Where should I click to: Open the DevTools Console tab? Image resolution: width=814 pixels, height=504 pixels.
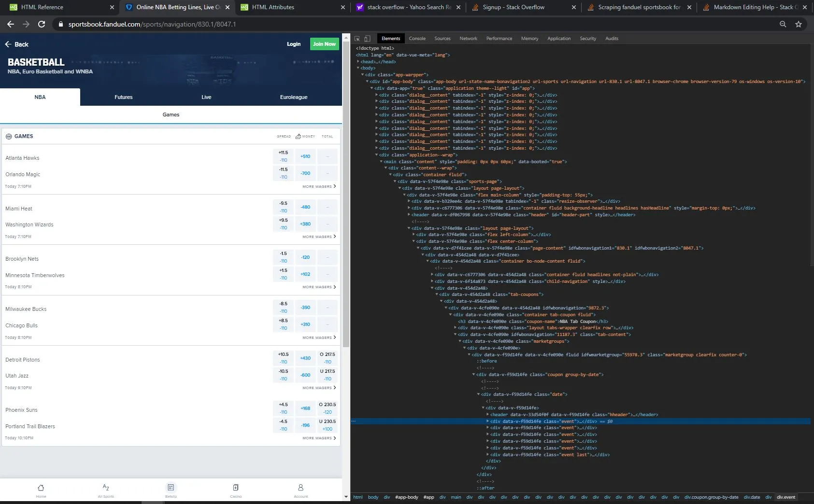(417, 39)
